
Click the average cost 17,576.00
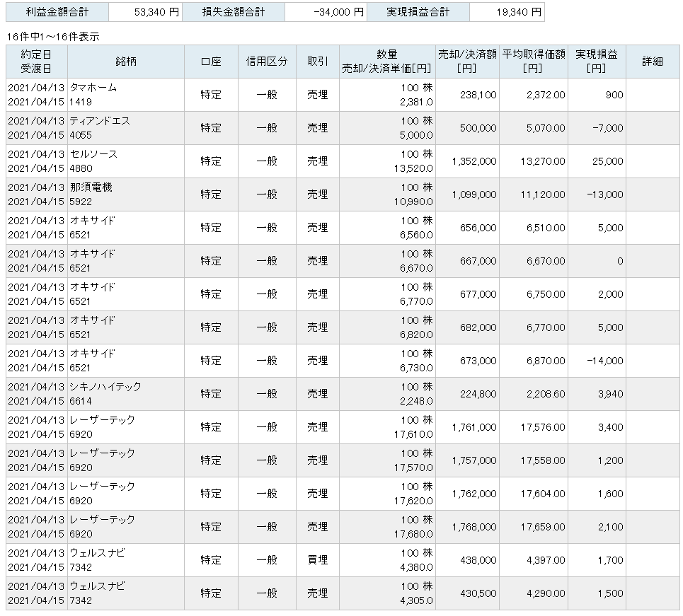[543, 427]
